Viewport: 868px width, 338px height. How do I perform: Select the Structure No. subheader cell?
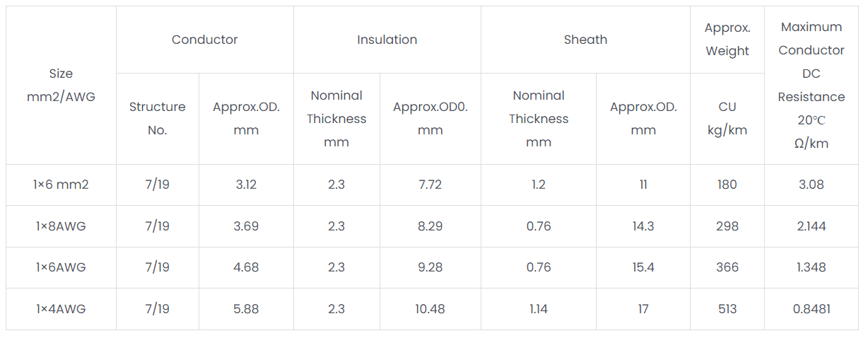tap(157, 118)
